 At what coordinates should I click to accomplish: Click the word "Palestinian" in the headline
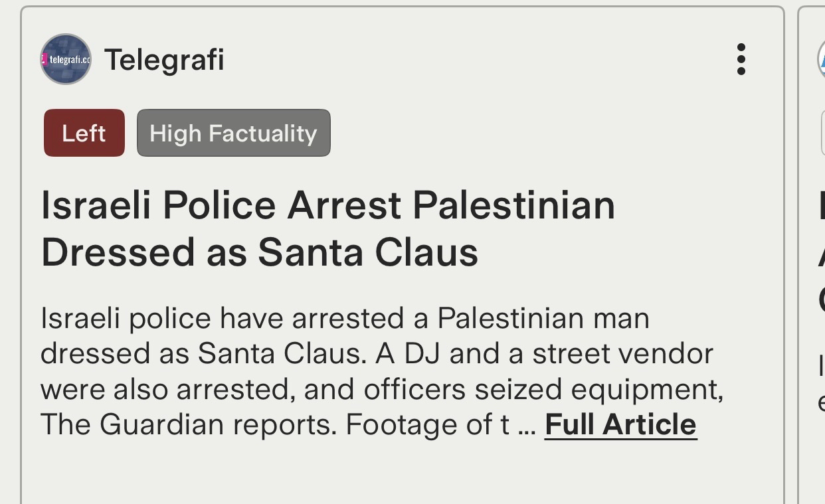tap(513, 205)
